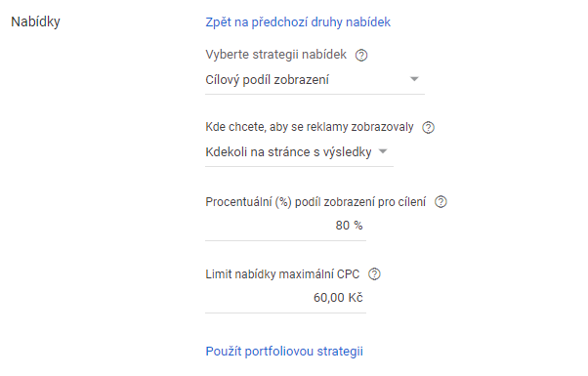Click arrow beside Kdekoli na stránce s výsledky

pyautogui.click(x=383, y=151)
